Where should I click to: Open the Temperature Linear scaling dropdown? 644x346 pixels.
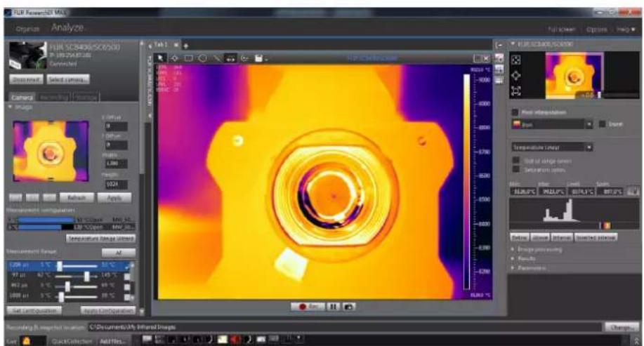[553, 147]
